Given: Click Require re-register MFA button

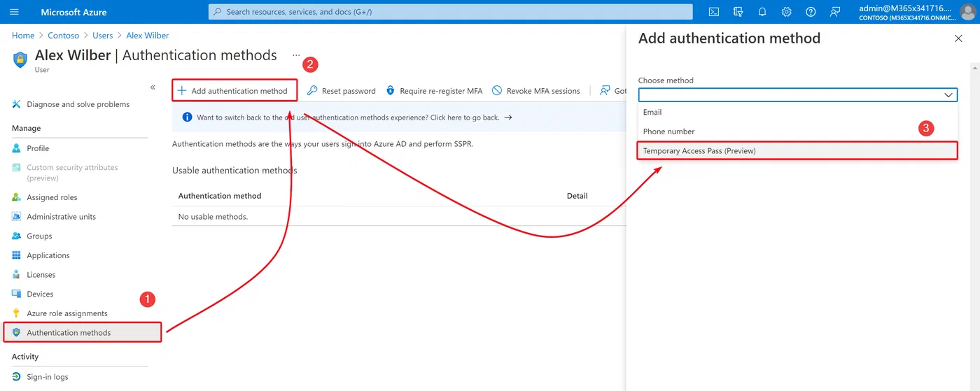Looking at the screenshot, I should click(x=434, y=91).
